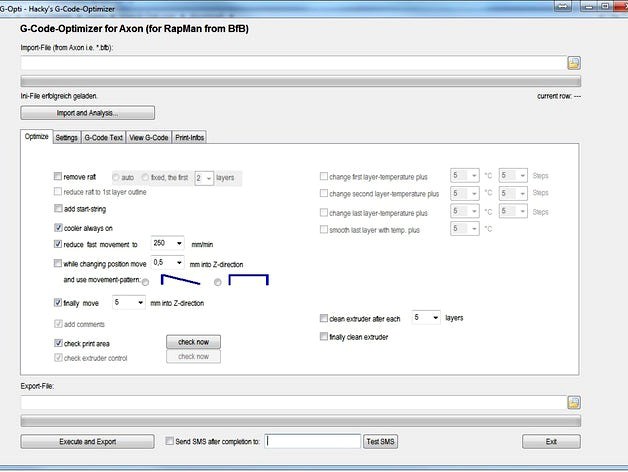Uncheck 'cooler always on'

[58, 228]
